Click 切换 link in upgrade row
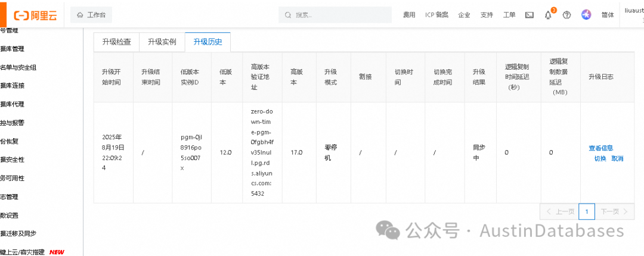This screenshot has width=644, height=256. click(x=600, y=158)
